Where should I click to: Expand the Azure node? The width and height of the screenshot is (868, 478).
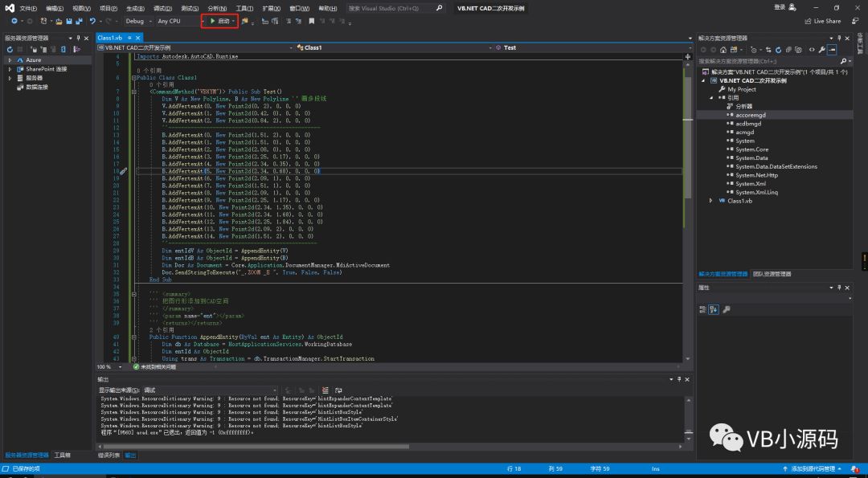click(x=10, y=59)
